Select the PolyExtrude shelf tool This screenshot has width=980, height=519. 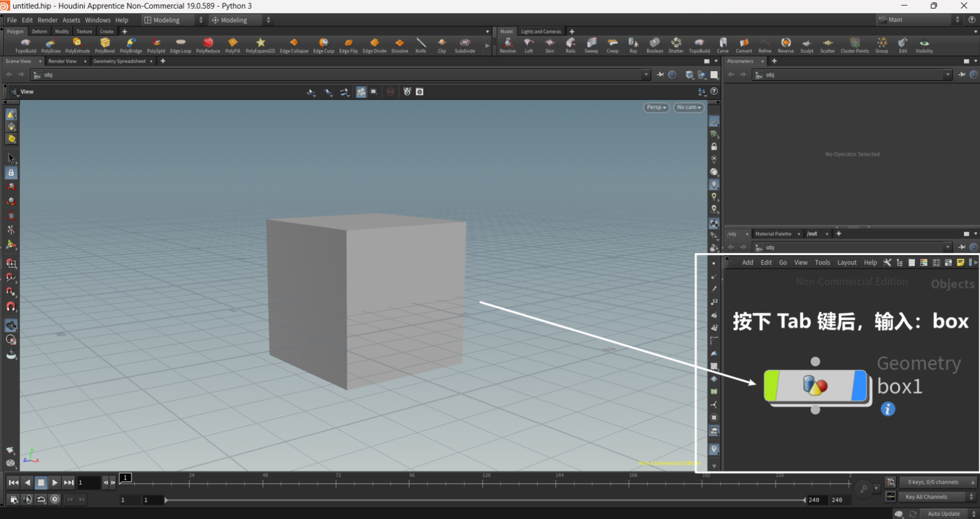78,45
